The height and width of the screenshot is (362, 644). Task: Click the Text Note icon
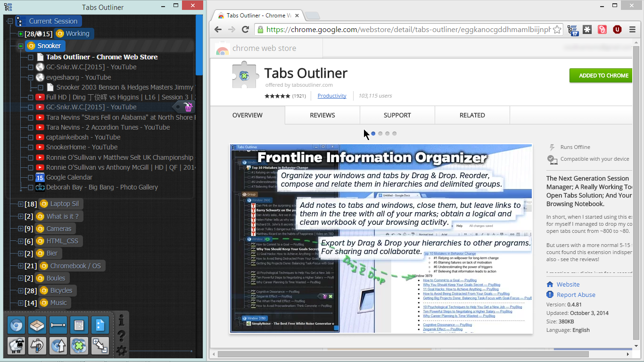(79, 325)
